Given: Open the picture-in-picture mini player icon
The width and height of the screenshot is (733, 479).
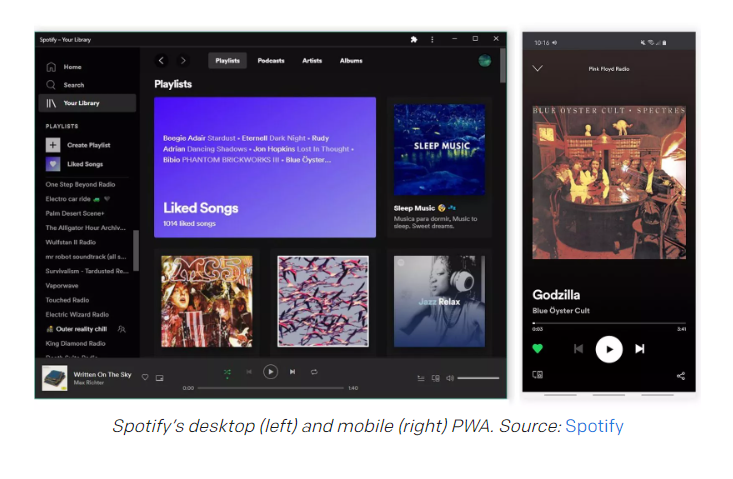Looking at the screenshot, I should point(160,378).
